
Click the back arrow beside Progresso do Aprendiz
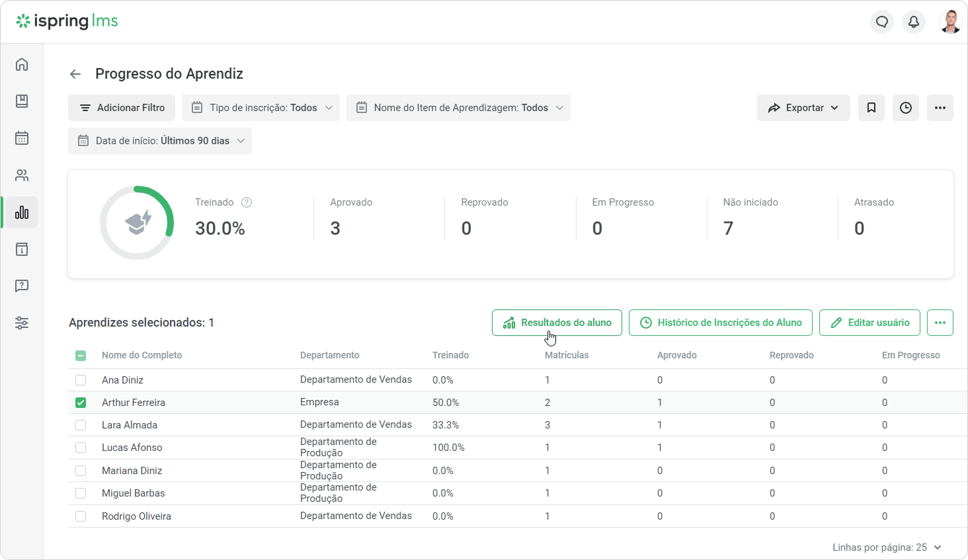75,74
